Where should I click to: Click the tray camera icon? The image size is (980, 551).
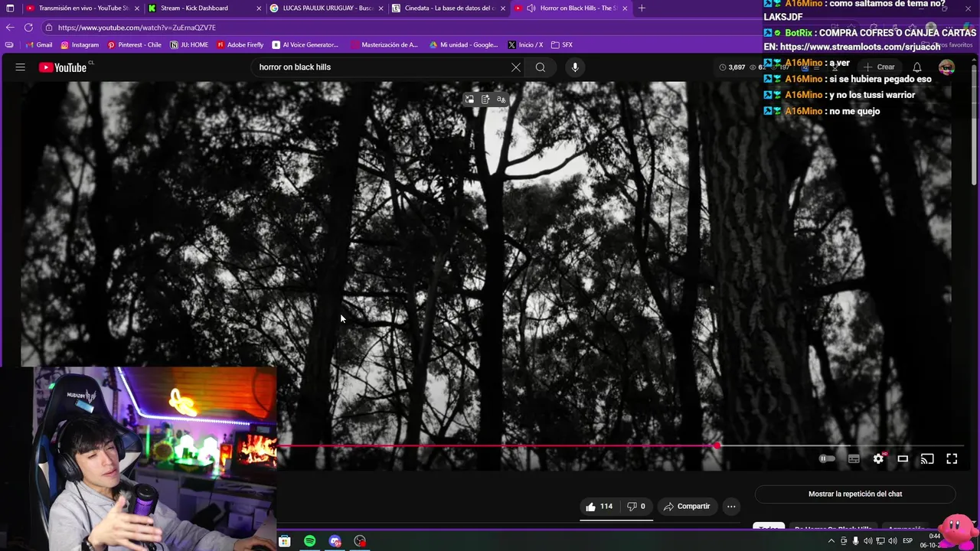click(x=844, y=541)
